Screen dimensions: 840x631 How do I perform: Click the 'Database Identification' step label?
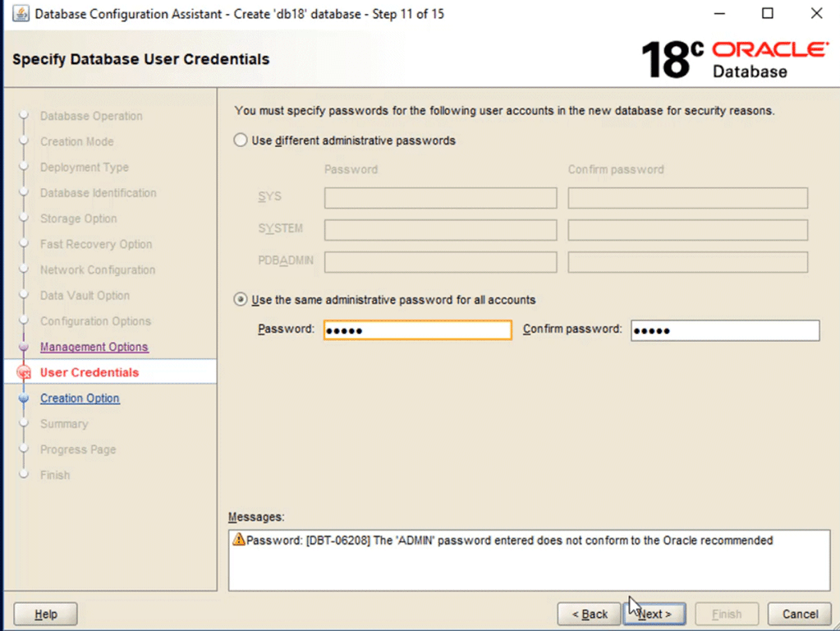point(99,193)
